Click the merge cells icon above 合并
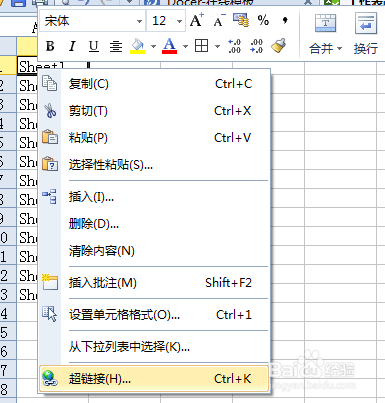Image resolution: width=385 pixels, height=403 pixels. 325,23
